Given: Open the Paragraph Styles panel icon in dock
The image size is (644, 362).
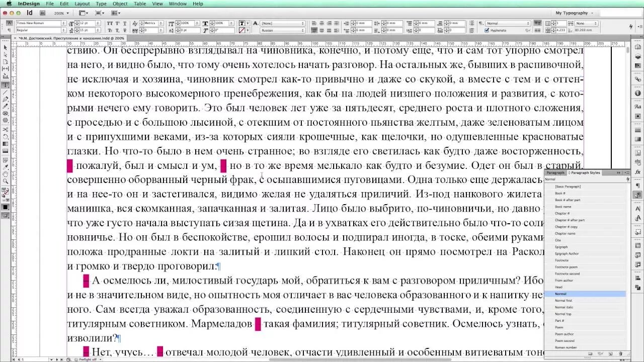Looking at the screenshot, I should pyautogui.click(x=637, y=195).
